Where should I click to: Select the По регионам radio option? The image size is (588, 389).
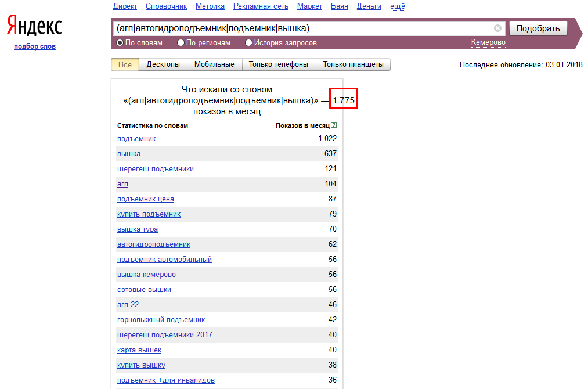click(x=181, y=43)
